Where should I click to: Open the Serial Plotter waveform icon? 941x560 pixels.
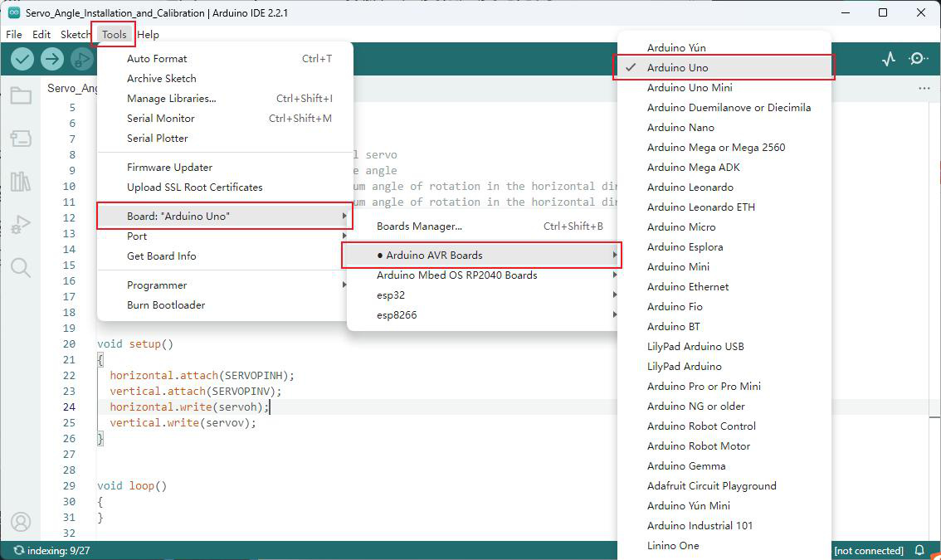(x=889, y=59)
